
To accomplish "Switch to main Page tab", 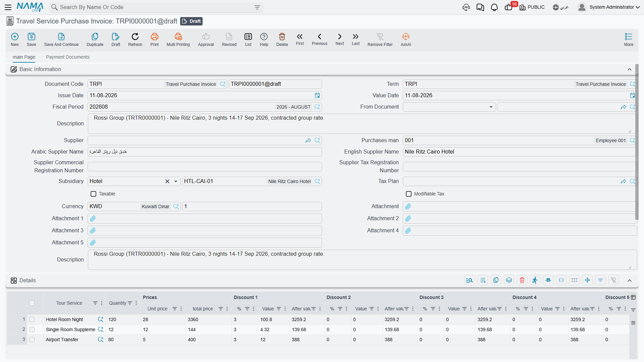I will 24,57.
